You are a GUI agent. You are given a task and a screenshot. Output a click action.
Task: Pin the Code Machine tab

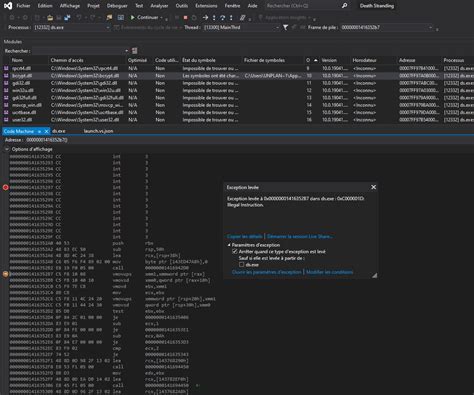[39, 131]
